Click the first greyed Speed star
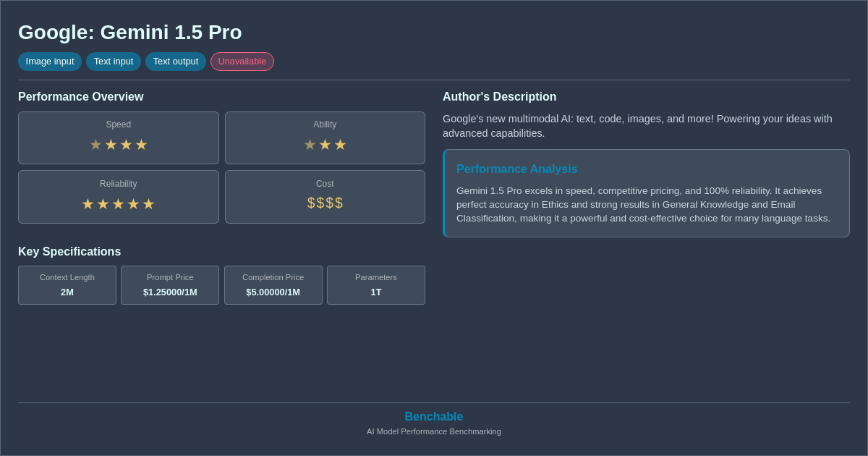868x456 pixels. (95, 144)
